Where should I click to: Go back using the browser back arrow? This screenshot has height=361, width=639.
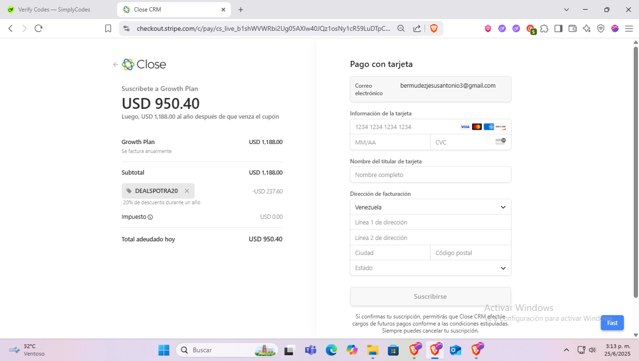(x=11, y=28)
